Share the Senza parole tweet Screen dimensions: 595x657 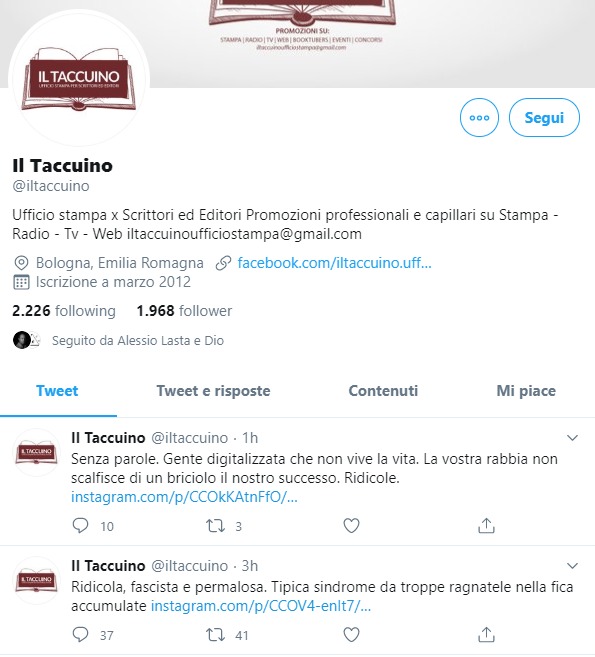click(486, 525)
